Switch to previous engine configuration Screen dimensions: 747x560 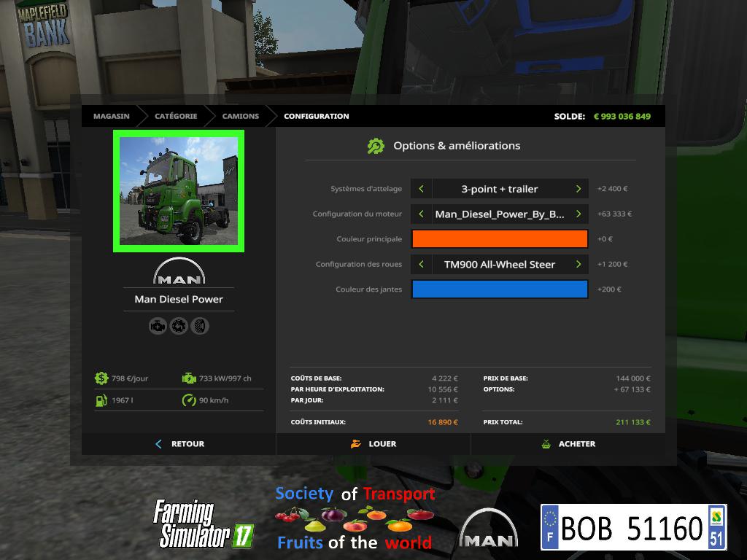[421, 214]
